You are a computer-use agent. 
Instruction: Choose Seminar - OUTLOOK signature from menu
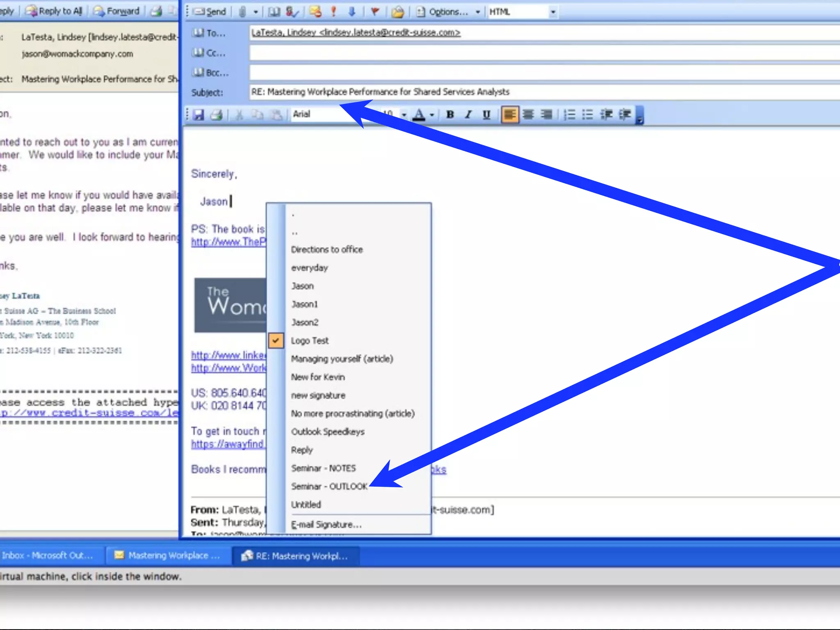[329, 486]
